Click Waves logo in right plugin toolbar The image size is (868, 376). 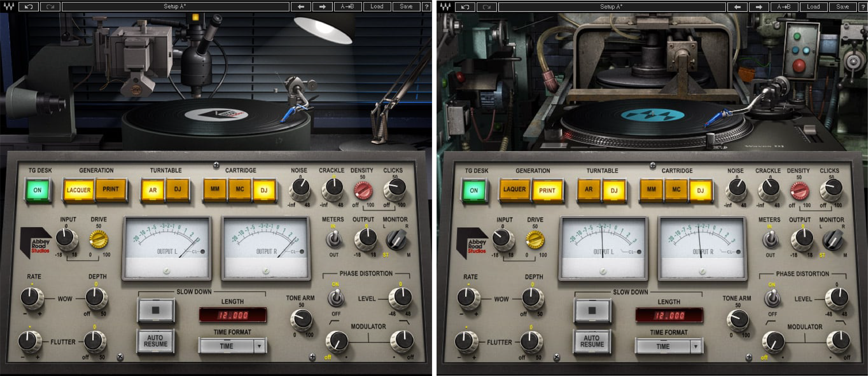pos(446,6)
